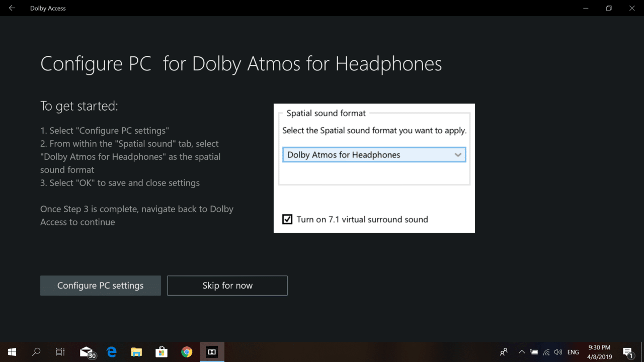Open the Spatial sound format dropdown
Image resolution: width=644 pixels, height=362 pixels.
(x=374, y=155)
